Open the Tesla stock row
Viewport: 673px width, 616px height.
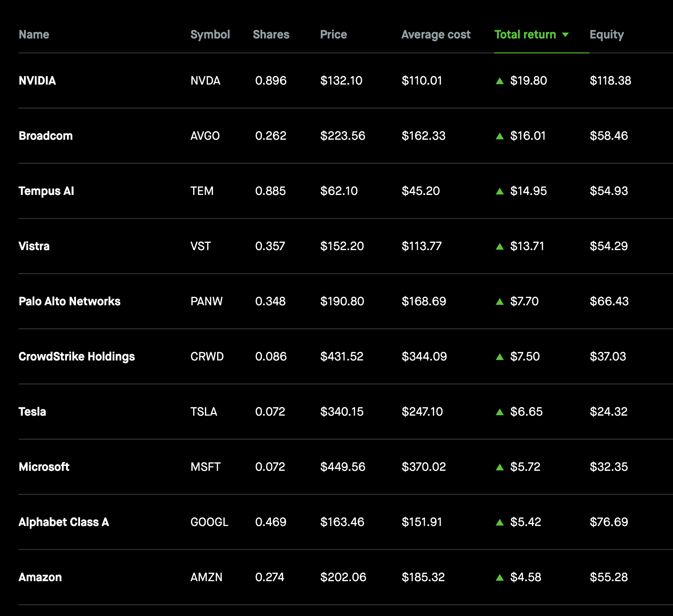point(346,412)
